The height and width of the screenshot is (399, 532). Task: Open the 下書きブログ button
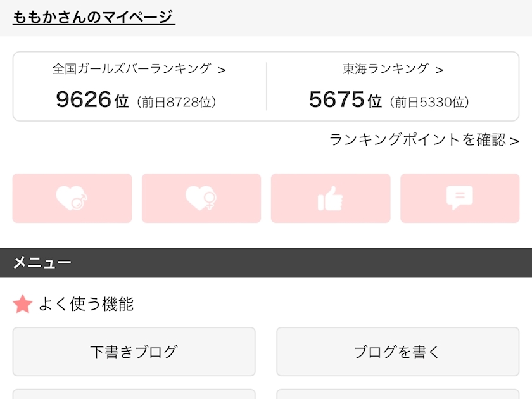tap(134, 352)
